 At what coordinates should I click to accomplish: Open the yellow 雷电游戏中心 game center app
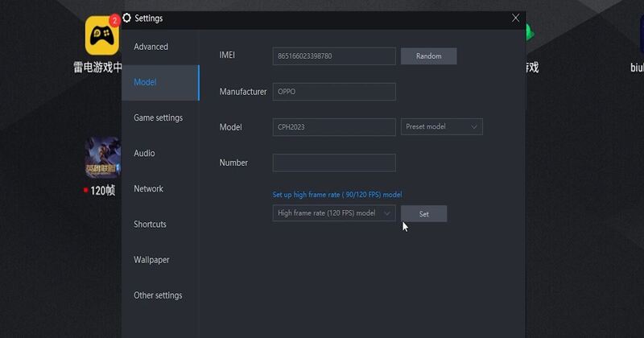point(102,35)
